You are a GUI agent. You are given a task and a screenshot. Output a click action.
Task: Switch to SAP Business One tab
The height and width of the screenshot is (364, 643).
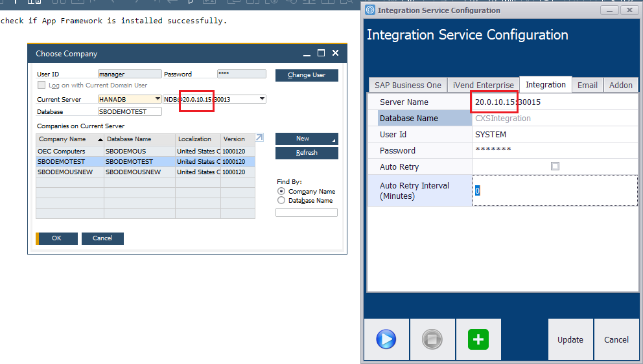pos(408,85)
